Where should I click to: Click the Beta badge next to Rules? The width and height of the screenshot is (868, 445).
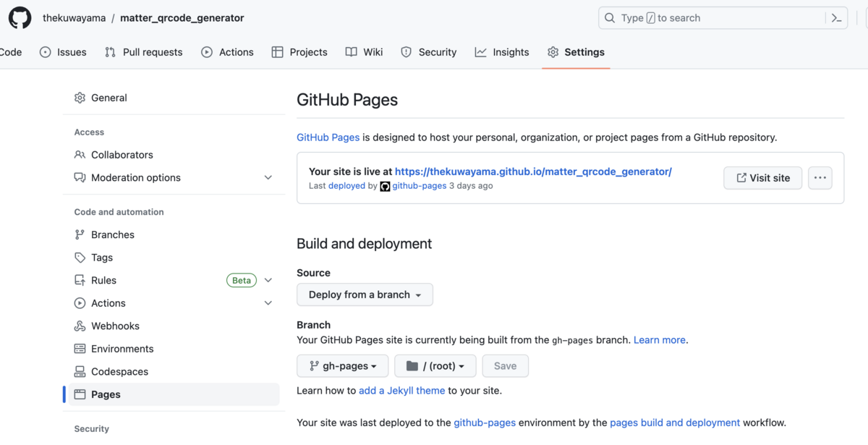[242, 280]
